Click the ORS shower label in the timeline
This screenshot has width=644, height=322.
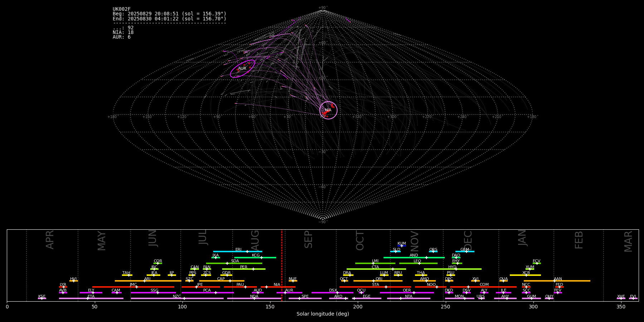tap(433, 250)
